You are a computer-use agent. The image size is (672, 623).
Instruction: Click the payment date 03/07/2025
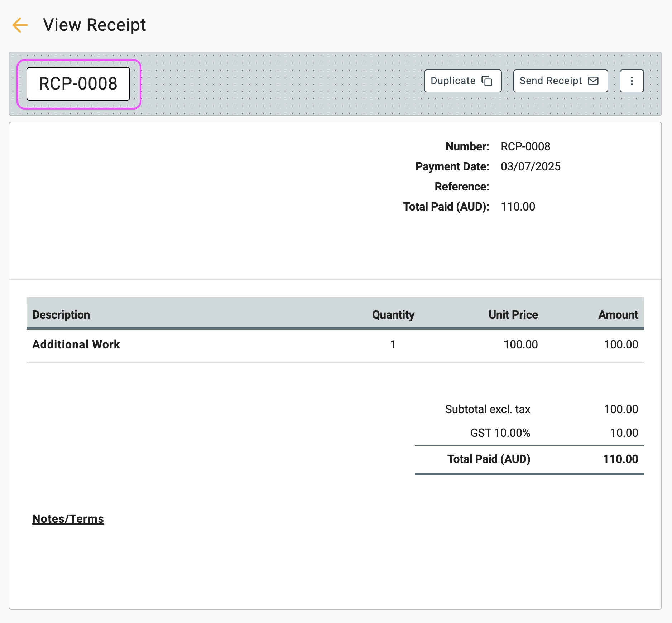click(x=531, y=166)
